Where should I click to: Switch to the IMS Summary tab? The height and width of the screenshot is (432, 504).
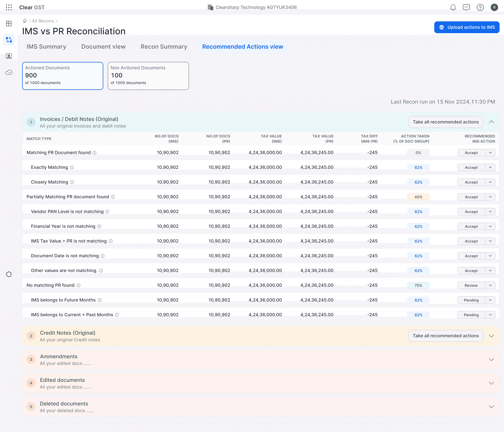coord(46,47)
